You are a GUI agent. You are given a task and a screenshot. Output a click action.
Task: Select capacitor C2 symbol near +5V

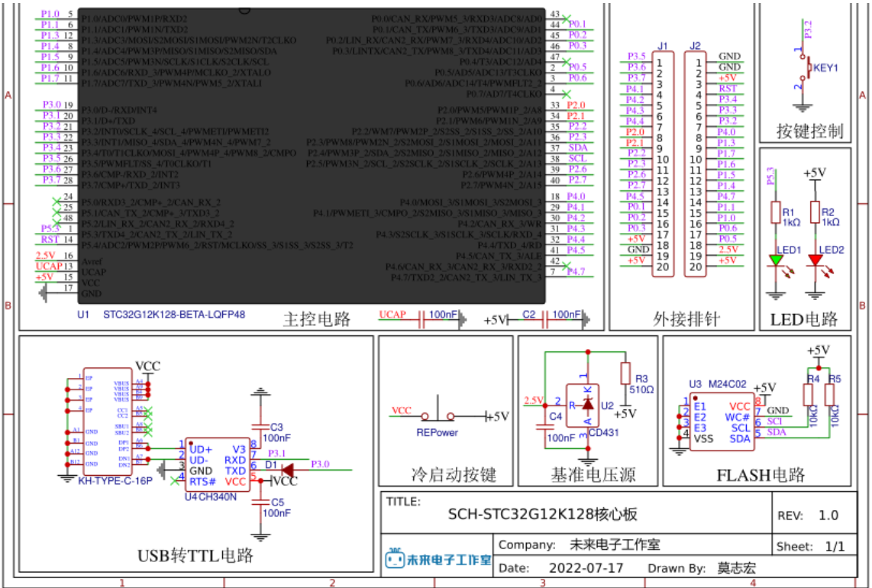[546, 320]
